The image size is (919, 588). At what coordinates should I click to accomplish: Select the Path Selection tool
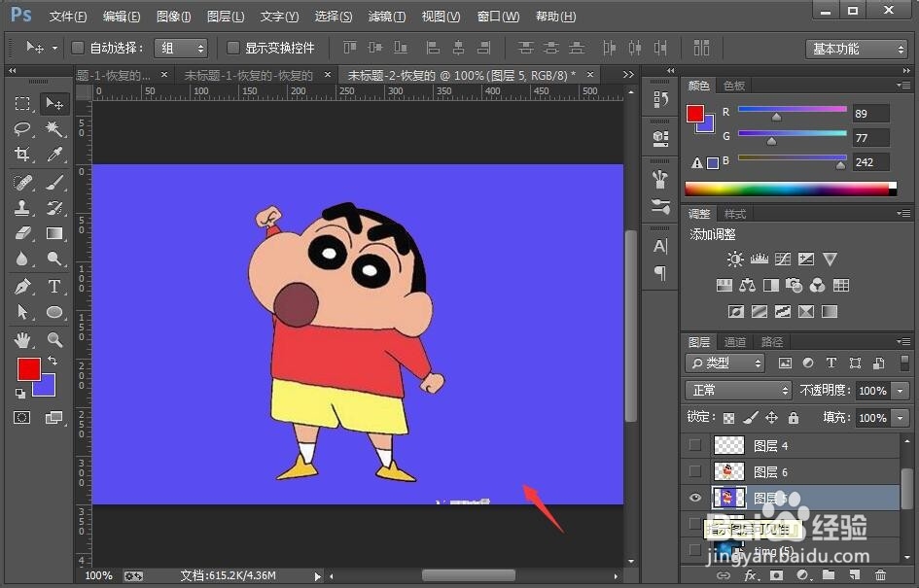coord(22,312)
